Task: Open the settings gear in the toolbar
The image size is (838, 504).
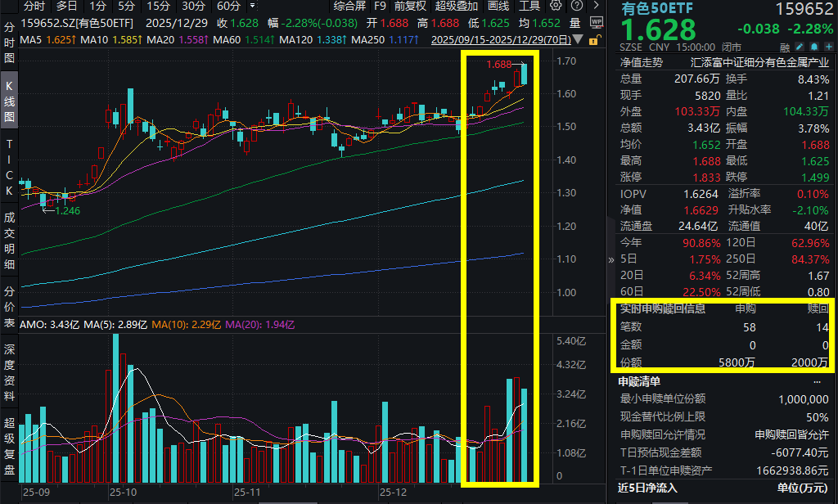Action: coord(556,6)
